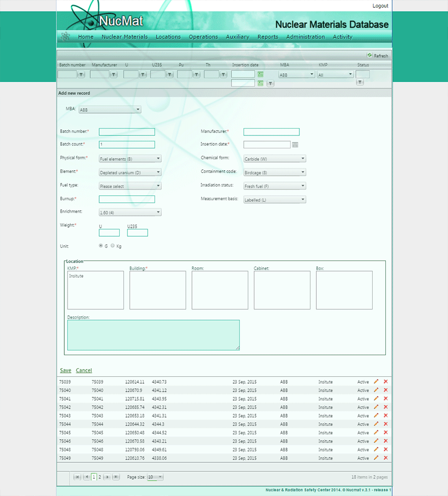Open the Reports menu
The width and height of the screenshot is (448, 496).
point(268,37)
